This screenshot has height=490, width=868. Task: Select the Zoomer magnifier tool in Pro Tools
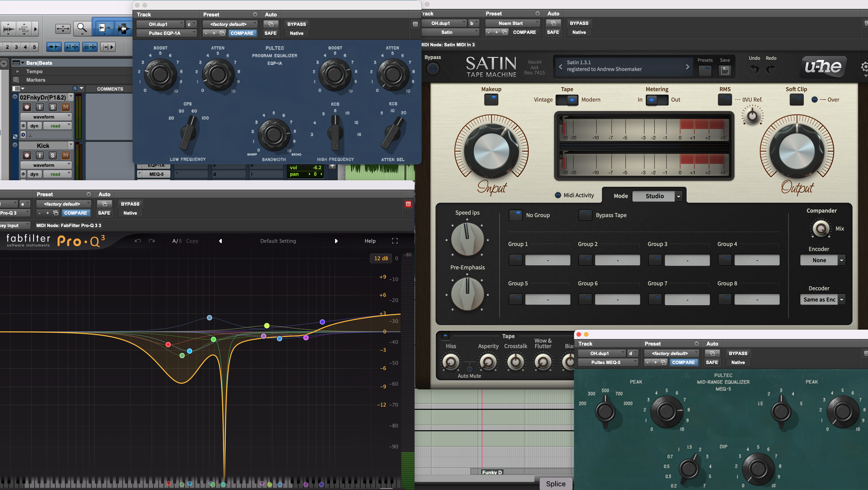[x=82, y=28]
